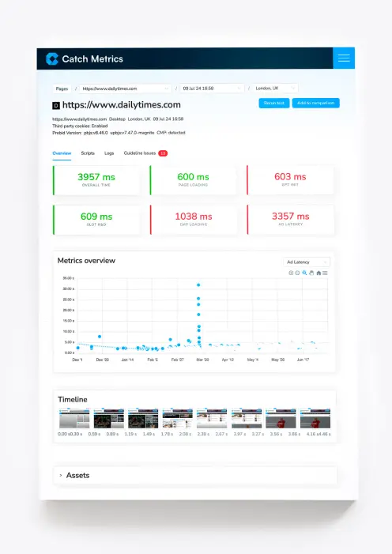This screenshot has height=554, width=392.
Task: Click the Rerun test button
Action: [x=274, y=104]
